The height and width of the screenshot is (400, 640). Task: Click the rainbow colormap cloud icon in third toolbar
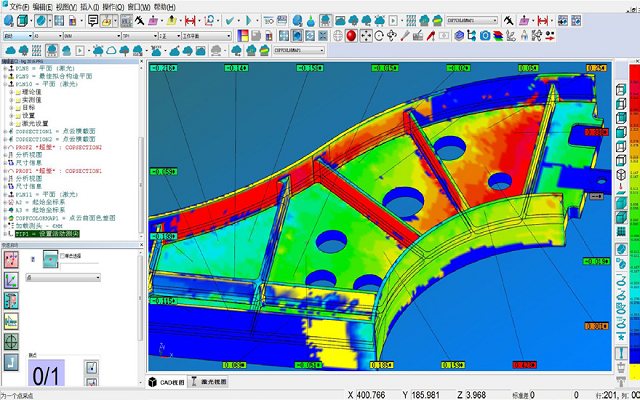click(x=264, y=51)
